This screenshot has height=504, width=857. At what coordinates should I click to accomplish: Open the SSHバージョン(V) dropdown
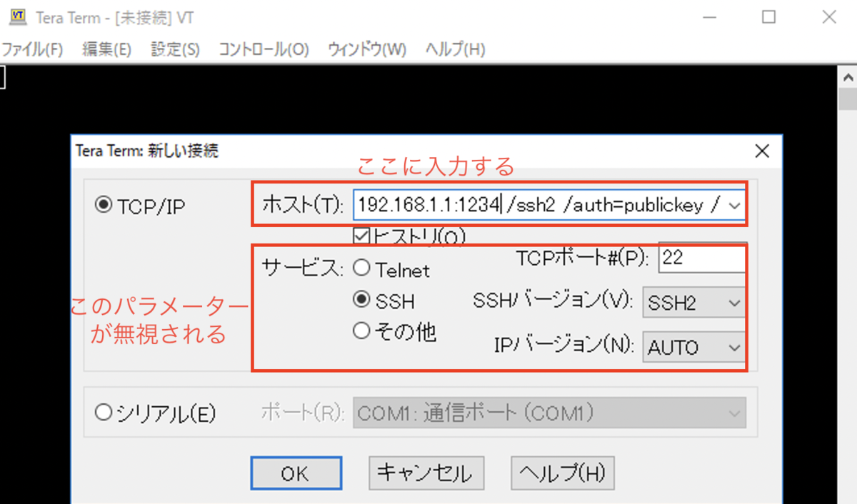point(694,303)
